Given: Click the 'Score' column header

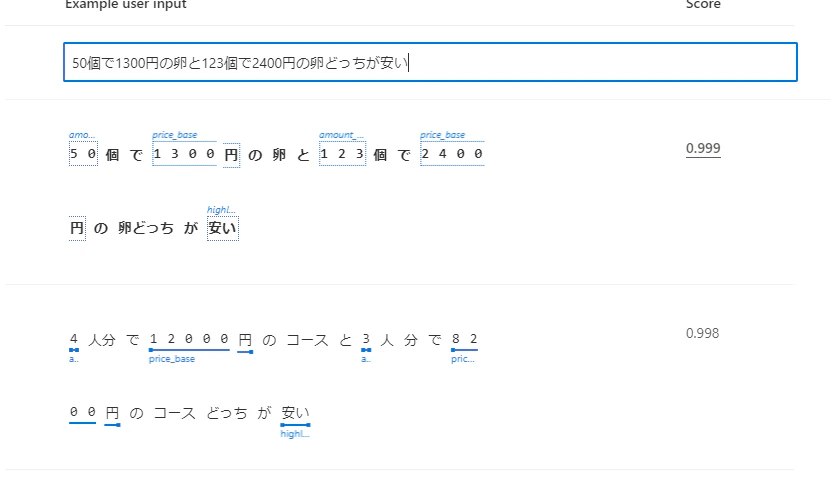Looking at the screenshot, I should [x=703, y=4].
